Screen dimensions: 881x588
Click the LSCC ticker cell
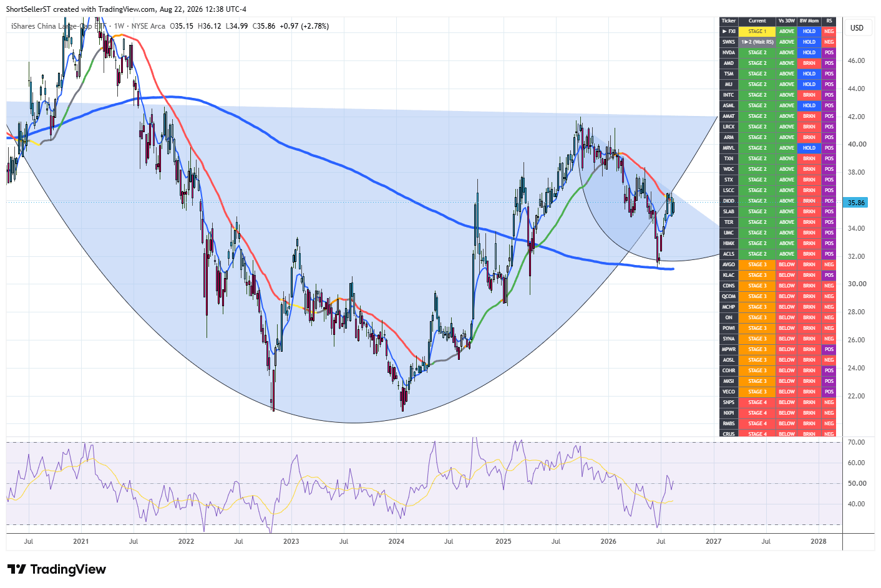tap(729, 190)
